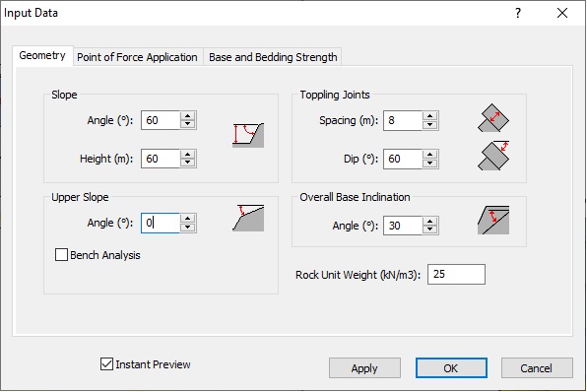This screenshot has height=392, width=587.
Task: Increase Toppling Joints Dip with up arrow
Action: pyautogui.click(x=429, y=155)
